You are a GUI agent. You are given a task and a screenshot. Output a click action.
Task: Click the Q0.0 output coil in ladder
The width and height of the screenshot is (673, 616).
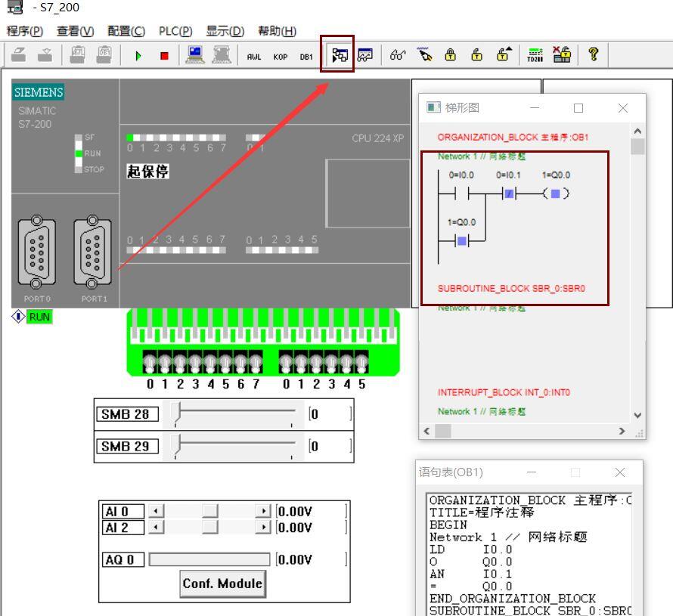[555, 193]
